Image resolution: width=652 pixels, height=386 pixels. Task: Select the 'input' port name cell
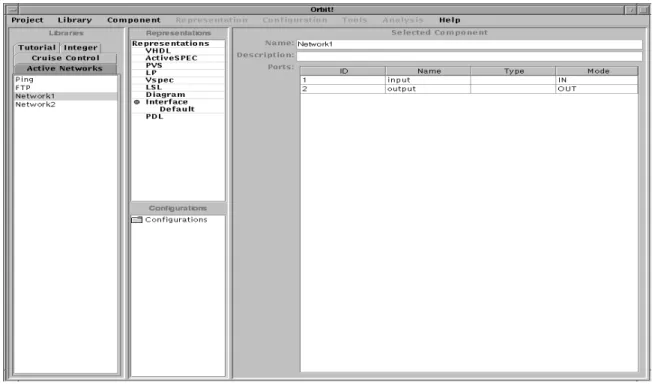click(428, 80)
